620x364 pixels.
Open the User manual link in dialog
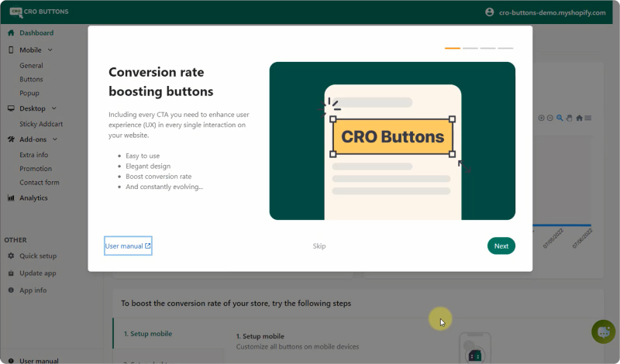tap(128, 246)
